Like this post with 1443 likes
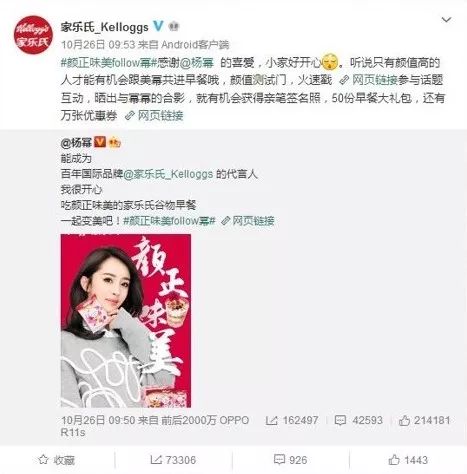The width and height of the screenshot is (467, 474). pos(408,460)
